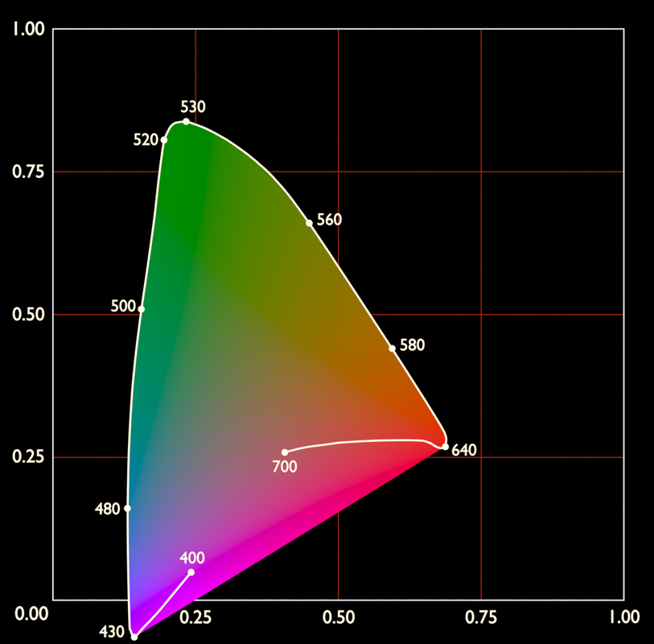Viewport: 654px width, 644px height.
Task: Click the 640 wavelength marker dot
Action: tap(446, 447)
